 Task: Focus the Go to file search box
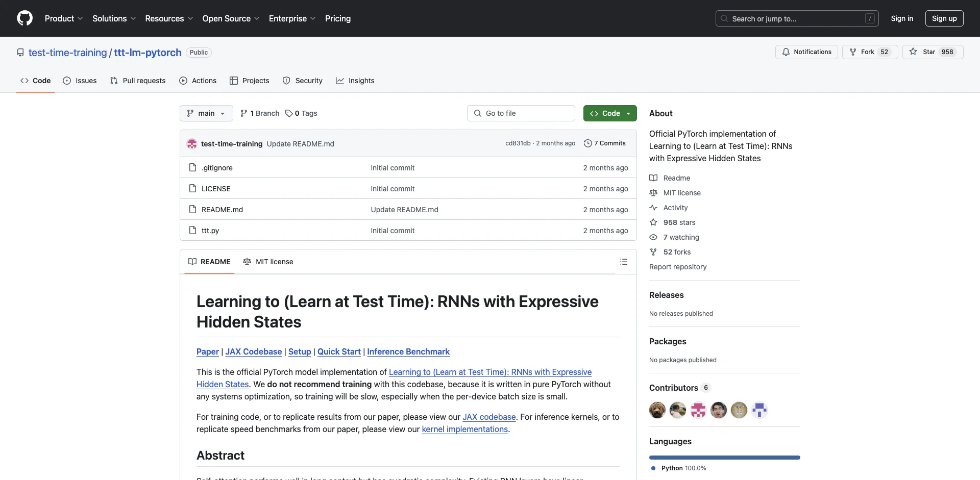[x=521, y=113]
